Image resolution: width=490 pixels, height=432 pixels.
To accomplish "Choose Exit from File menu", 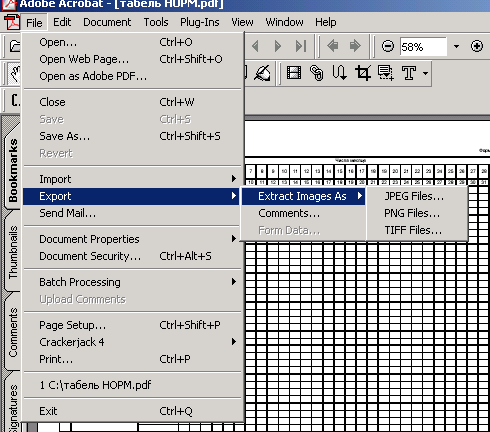I will pos(131,411).
